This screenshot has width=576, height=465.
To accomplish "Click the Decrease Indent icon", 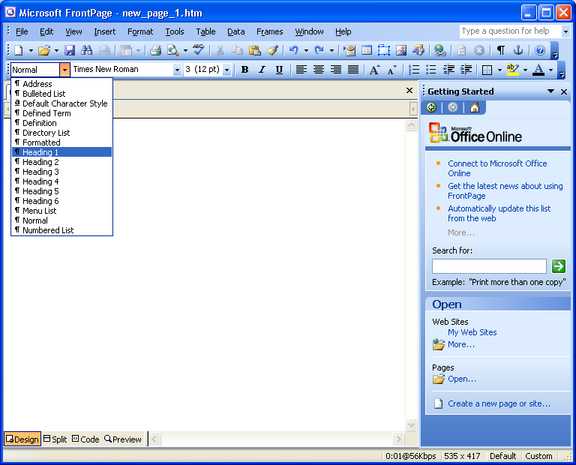I will [449, 69].
